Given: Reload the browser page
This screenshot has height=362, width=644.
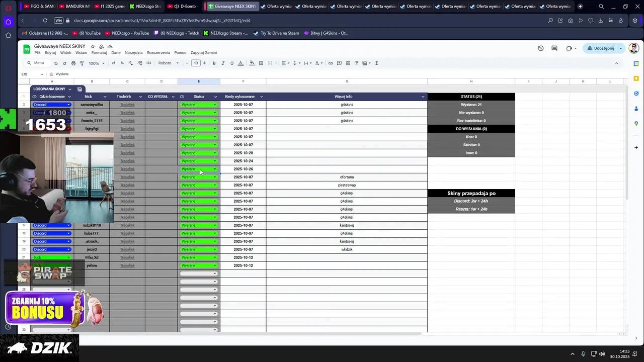Looking at the screenshot, I should (45, 21).
